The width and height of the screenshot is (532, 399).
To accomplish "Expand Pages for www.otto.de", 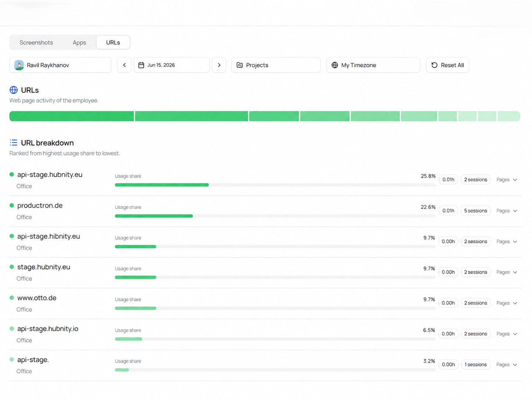I will point(507,303).
